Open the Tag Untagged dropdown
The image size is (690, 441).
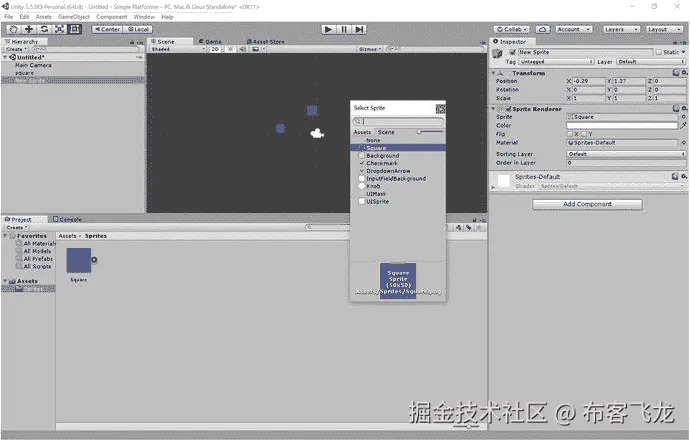pyautogui.click(x=556, y=62)
